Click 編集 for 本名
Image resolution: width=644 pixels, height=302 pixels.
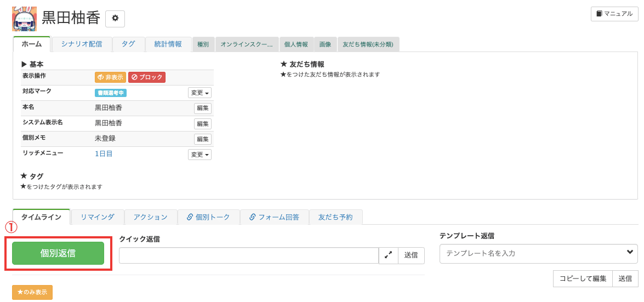tap(203, 109)
